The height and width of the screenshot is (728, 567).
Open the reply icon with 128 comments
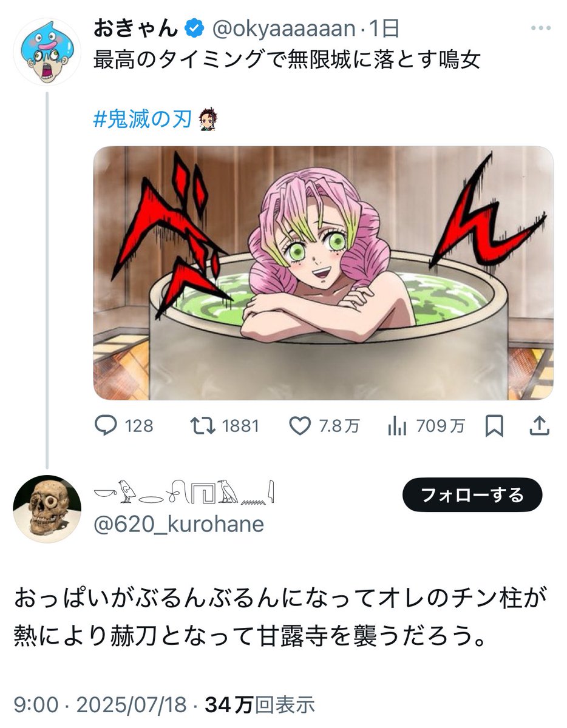pyautogui.click(x=107, y=426)
